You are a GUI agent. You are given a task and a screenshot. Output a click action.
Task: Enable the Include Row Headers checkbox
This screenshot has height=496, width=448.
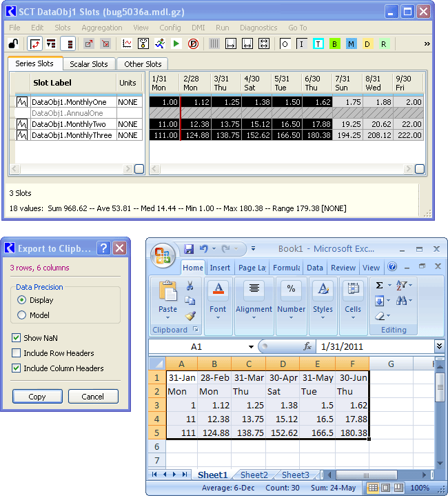coord(16,353)
